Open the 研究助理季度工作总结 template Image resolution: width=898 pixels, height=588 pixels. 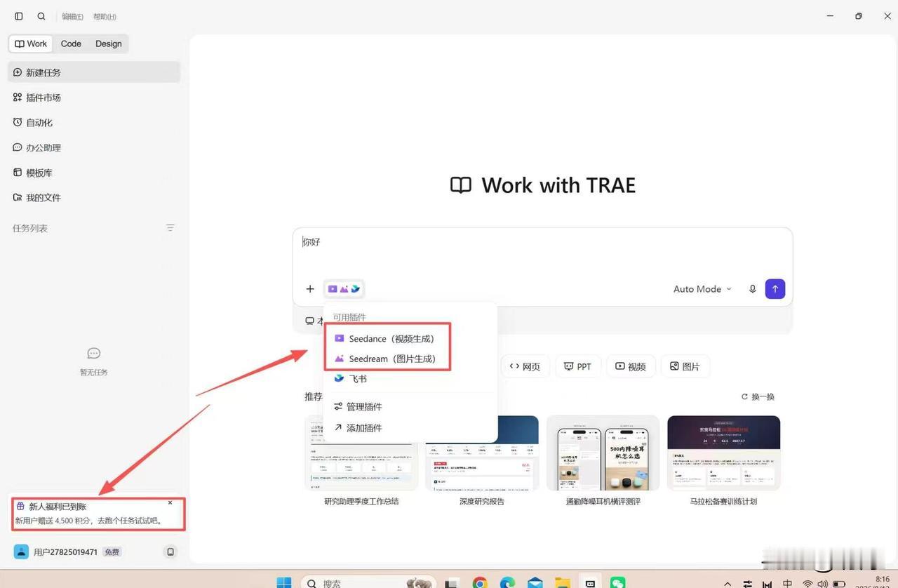tap(361, 461)
